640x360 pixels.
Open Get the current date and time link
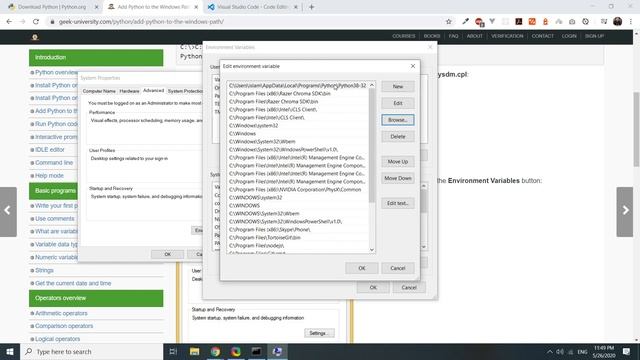click(x=73, y=283)
